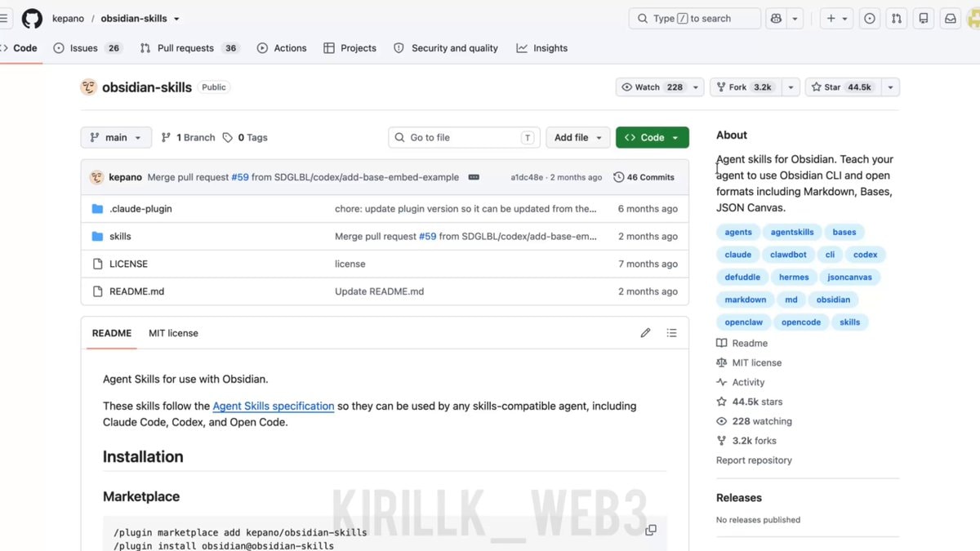
Task: View 3.2k forks link
Action: click(x=746, y=441)
